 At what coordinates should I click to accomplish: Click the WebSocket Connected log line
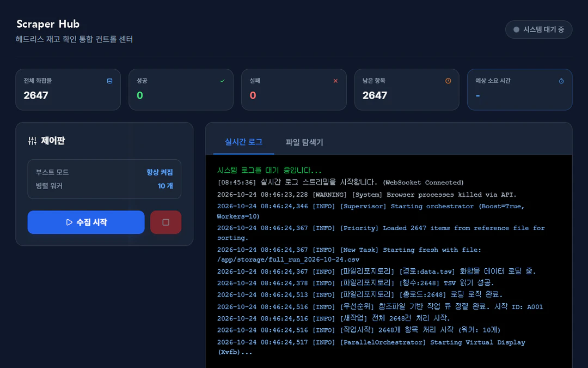click(x=340, y=182)
